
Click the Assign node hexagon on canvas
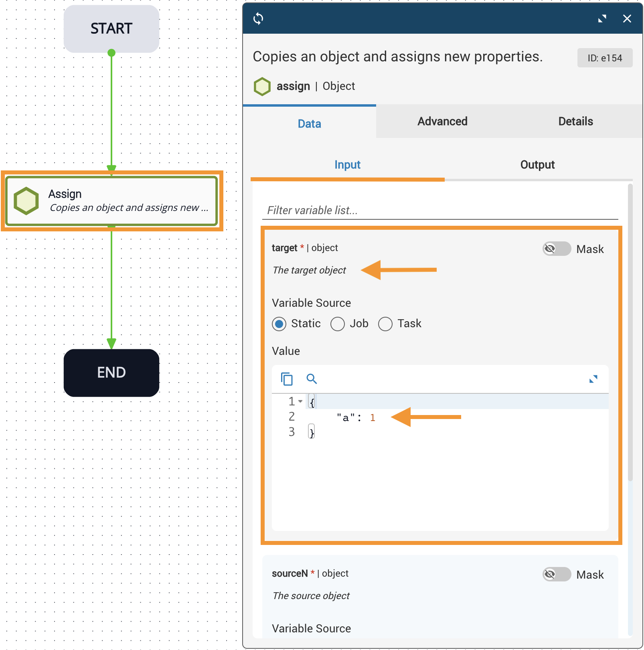(26, 201)
